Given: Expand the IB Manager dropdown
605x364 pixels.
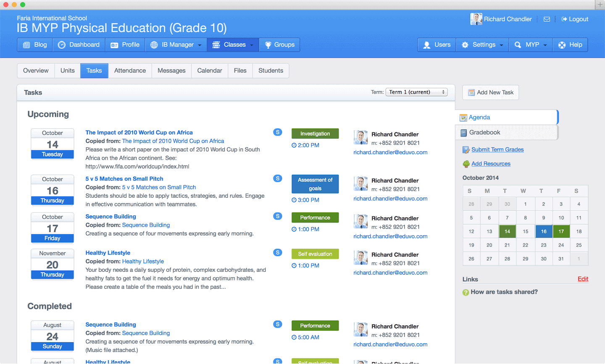Looking at the screenshot, I should click(176, 45).
